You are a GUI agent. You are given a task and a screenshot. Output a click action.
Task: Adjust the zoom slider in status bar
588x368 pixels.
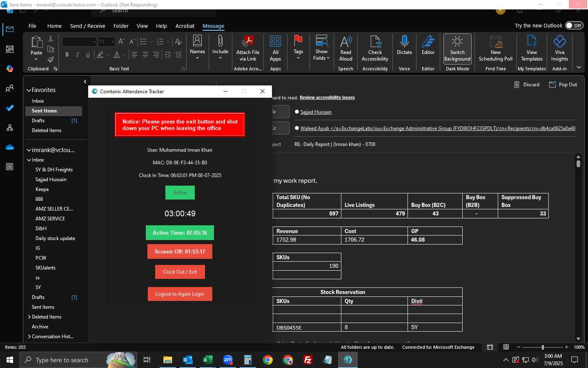[x=543, y=347]
